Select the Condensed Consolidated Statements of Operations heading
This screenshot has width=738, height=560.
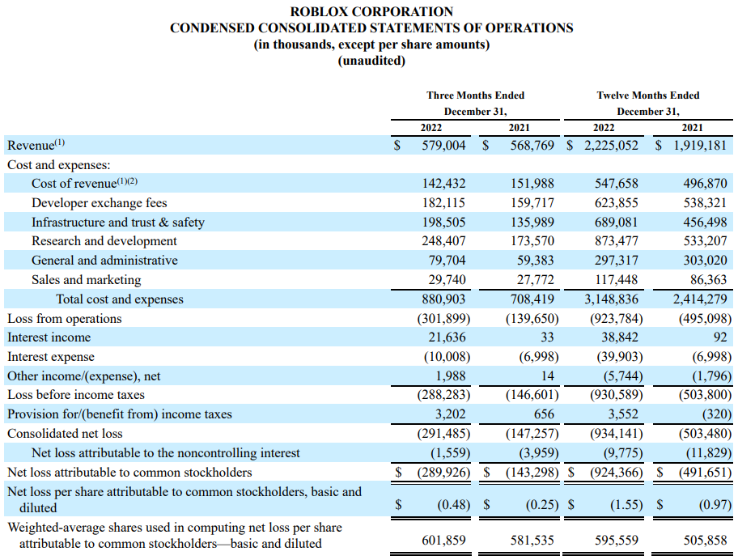click(371, 28)
